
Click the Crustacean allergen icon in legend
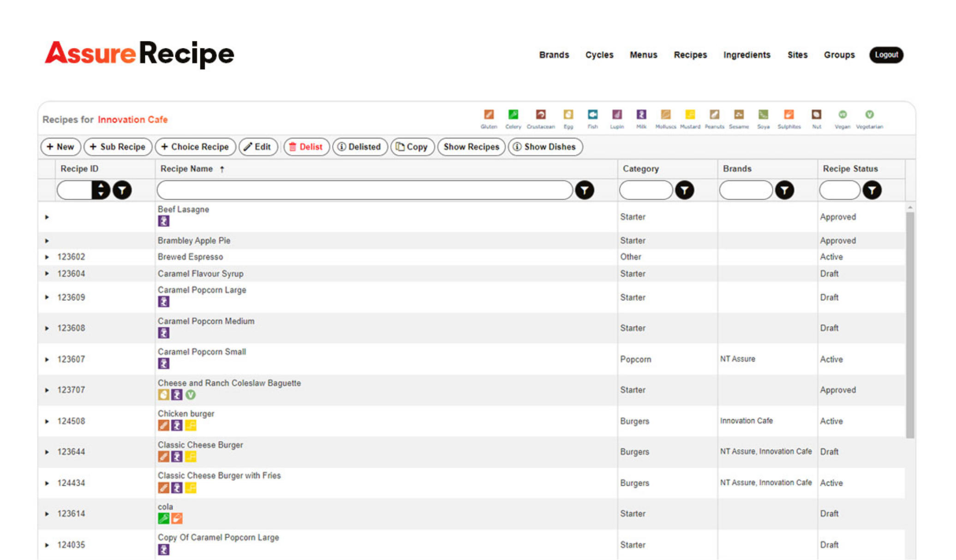pos(541,114)
